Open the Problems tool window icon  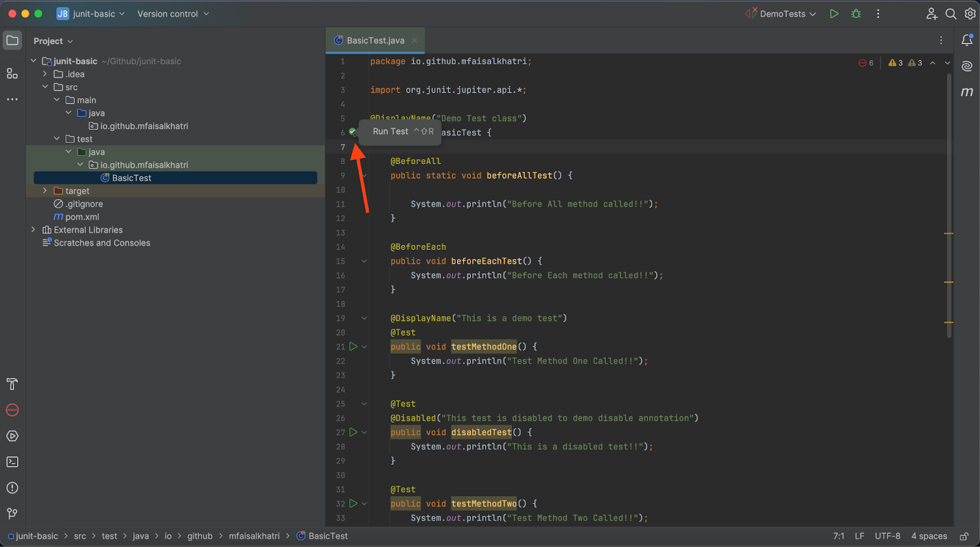tap(12, 488)
